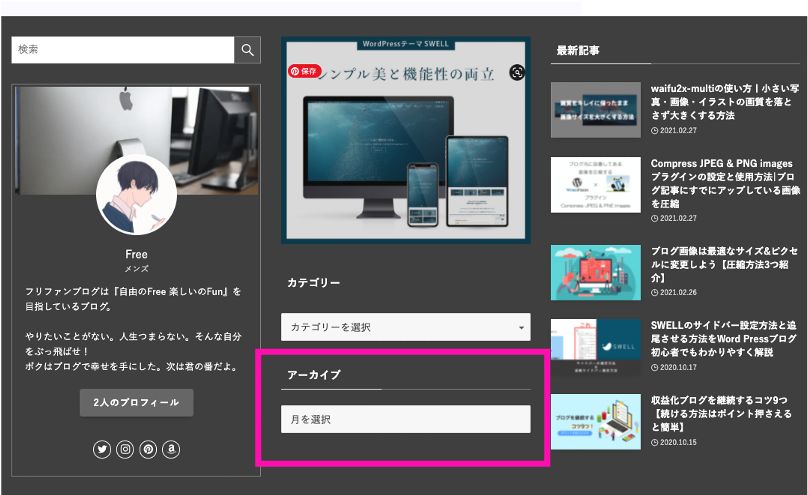Click the メンズ subtitle under Free

click(137, 269)
